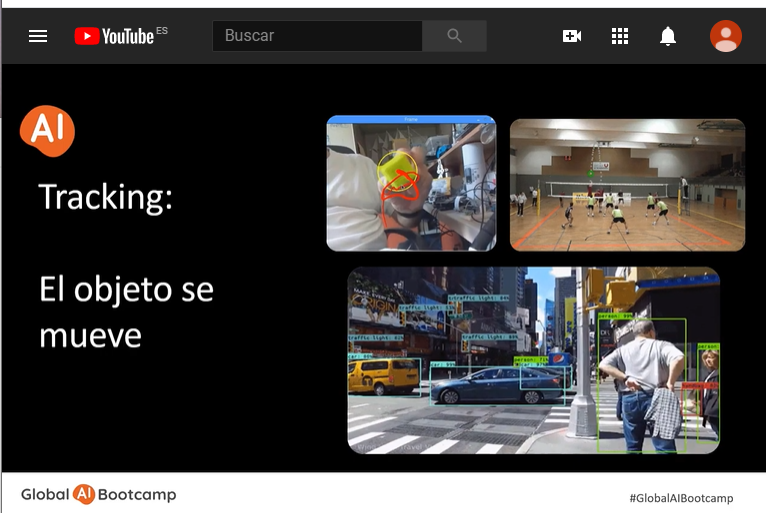Select the volleyball court tracking thumbnail
This screenshot has width=766, height=513.
pyautogui.click(x=627, y=185)
